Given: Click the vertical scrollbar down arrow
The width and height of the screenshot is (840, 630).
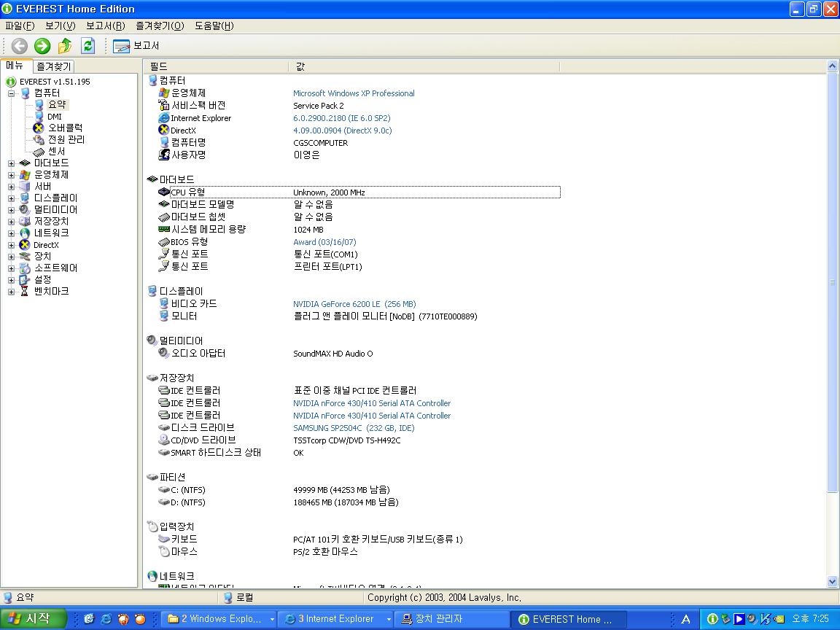Looking at the screenshot, I should coord(832,581).
